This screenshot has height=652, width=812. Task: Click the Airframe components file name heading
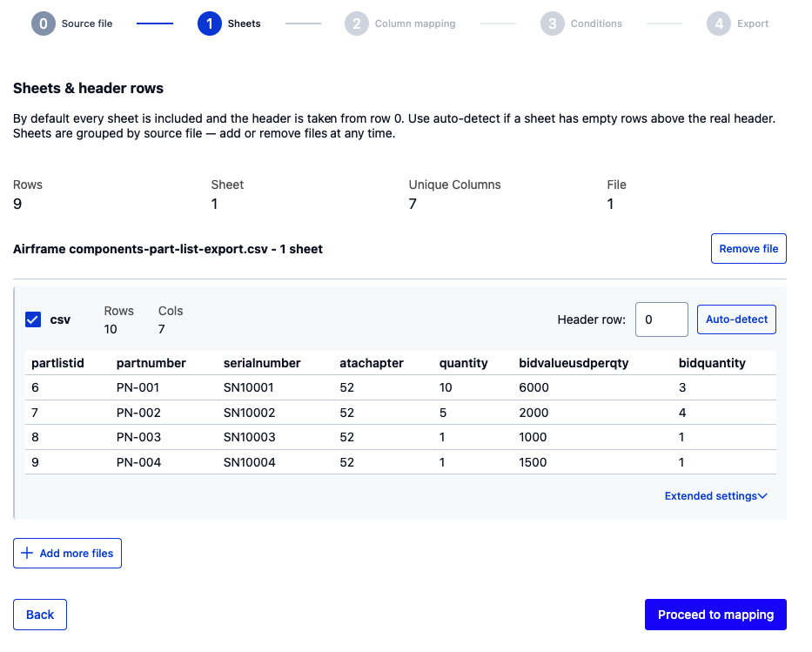(168, 249)
